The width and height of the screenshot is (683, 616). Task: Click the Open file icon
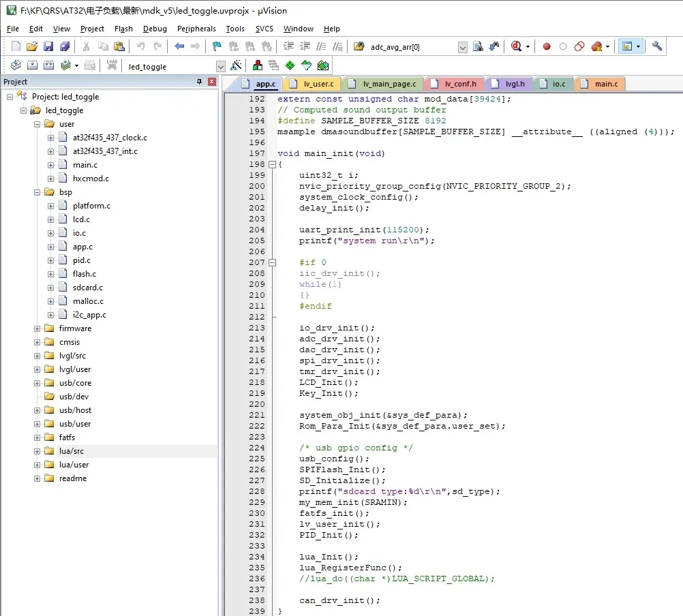point(32,46)
